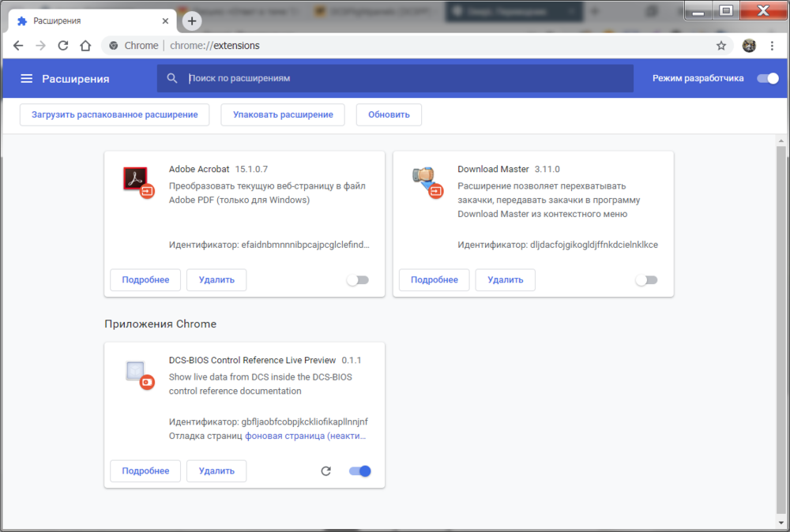
Task: Reload the extensions page
Action: 63,46
